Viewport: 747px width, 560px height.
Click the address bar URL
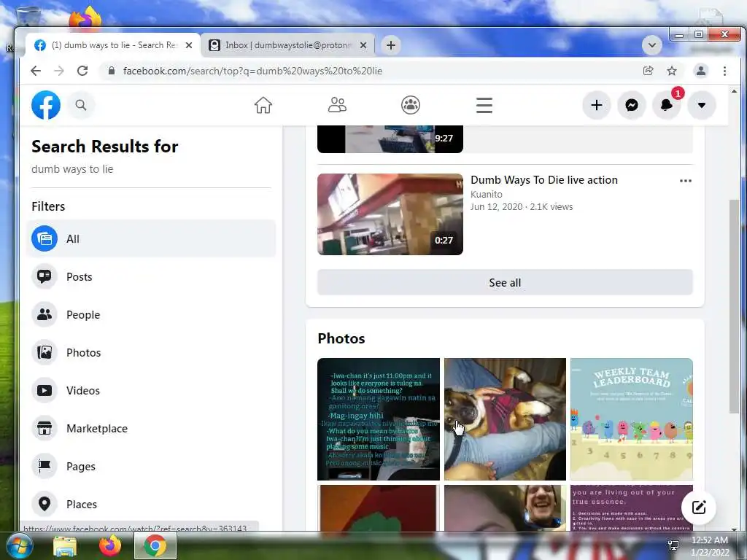point(252,71)
